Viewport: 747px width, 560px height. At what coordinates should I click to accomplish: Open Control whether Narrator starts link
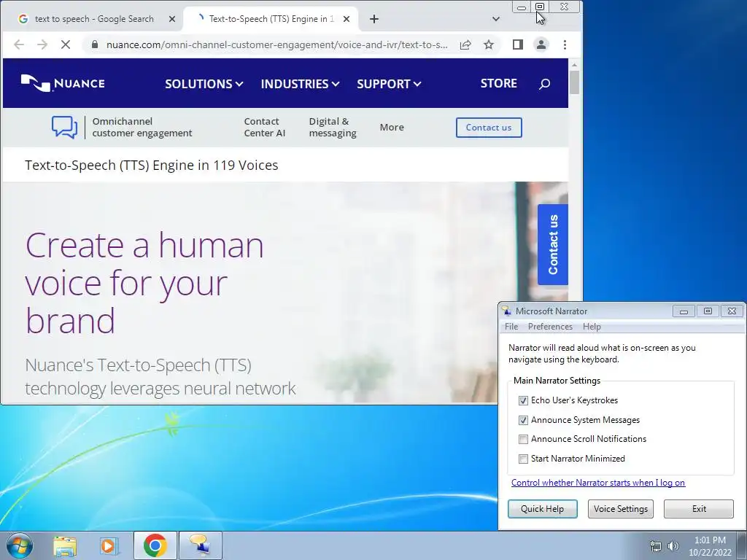pos(598,483)
